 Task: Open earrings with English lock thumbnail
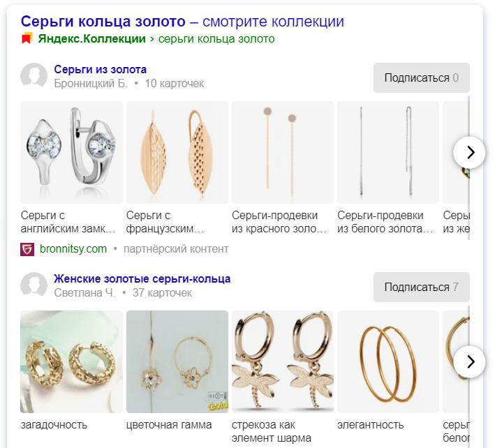click(72, 152)
